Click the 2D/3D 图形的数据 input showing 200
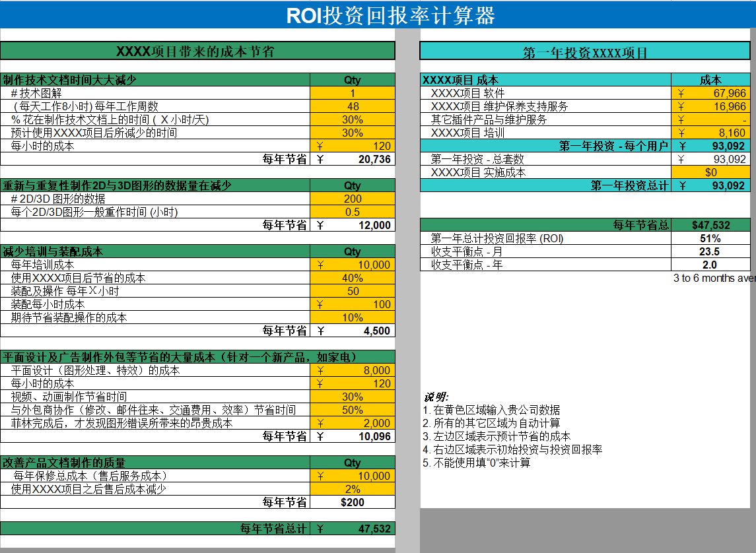 pyautogui.click(x=353, y=199)
